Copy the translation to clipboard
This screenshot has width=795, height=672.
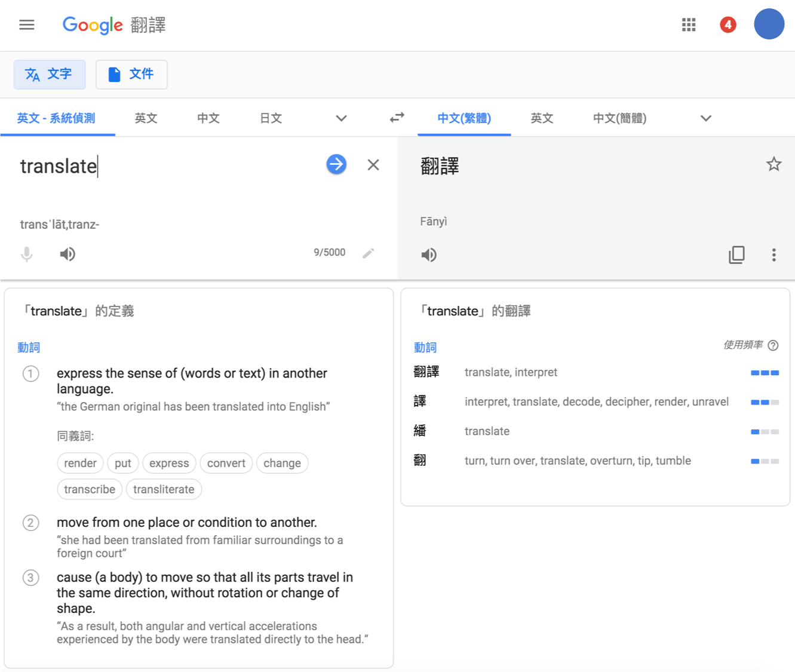[736, 255]
